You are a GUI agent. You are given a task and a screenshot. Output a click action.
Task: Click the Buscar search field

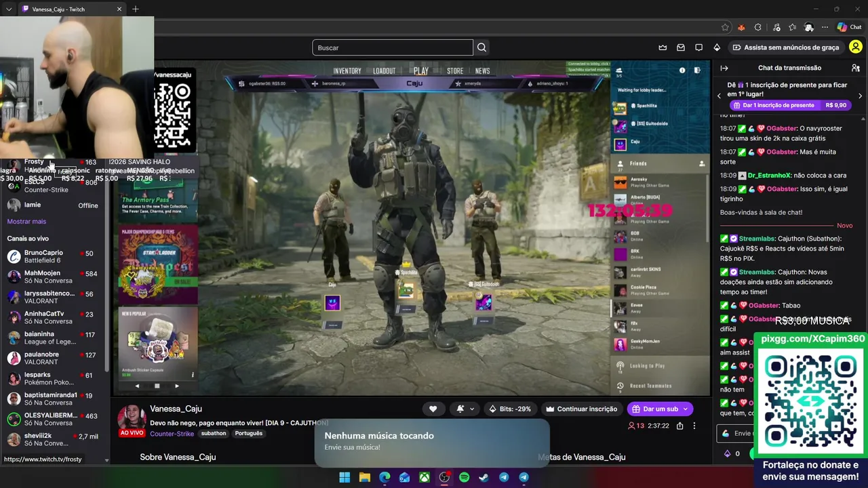pyautogui.click(x=393, y=47)
